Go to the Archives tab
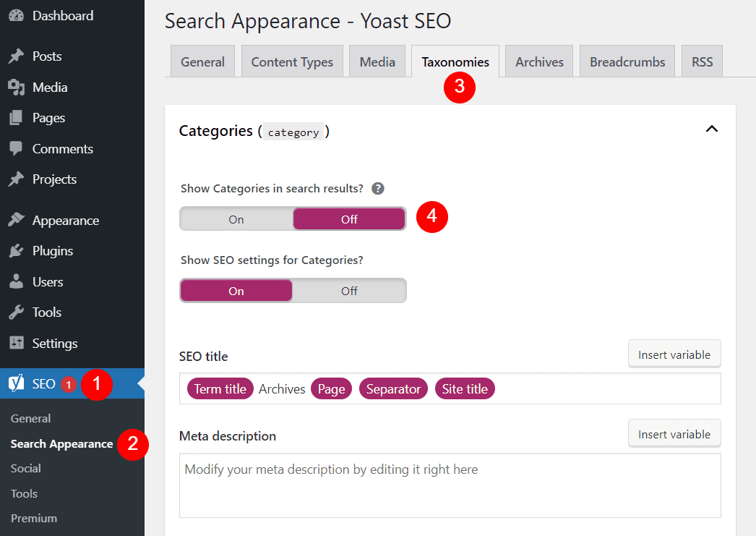Viewport: 756px width, 536px height. (x=539, y=61)
